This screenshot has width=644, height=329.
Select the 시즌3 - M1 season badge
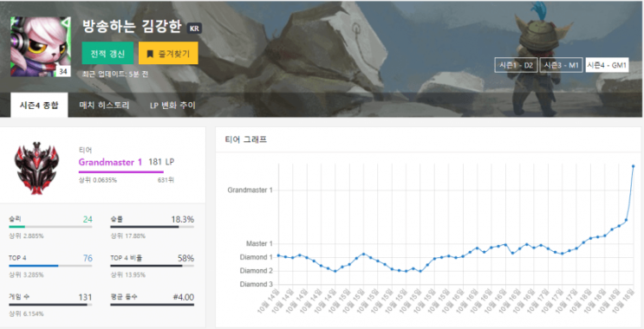pos(561,65)
